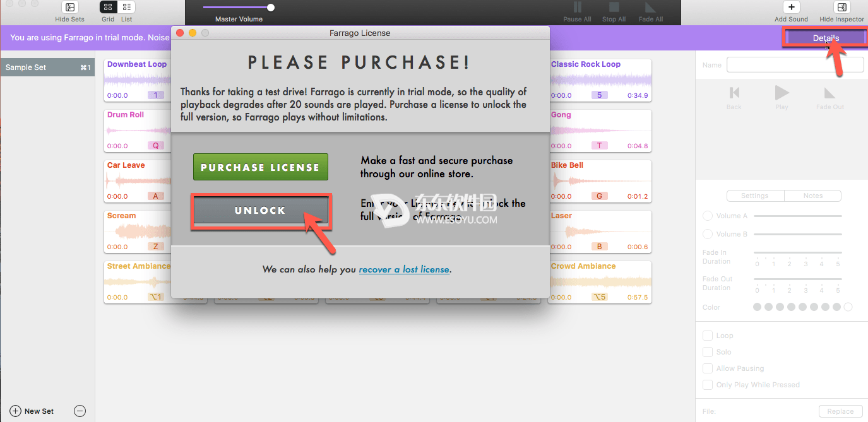The width and height of the screenshot is (868, 422).
Task: Enable the Loop checkbox
Action: click(x=708, y=336)
